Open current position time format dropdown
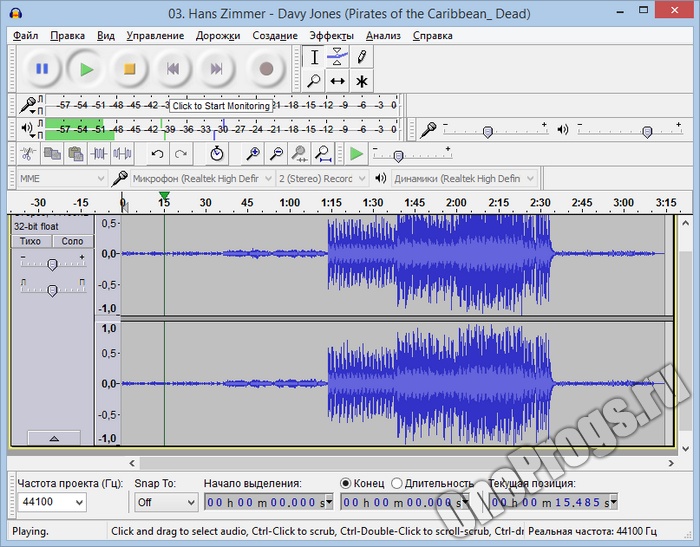 tap(614, 502)
